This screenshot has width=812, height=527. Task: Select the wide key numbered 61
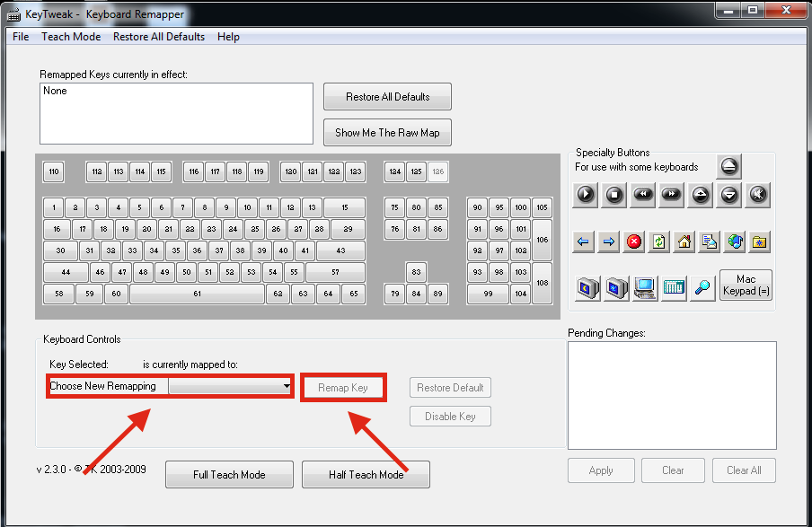[198, 294]
